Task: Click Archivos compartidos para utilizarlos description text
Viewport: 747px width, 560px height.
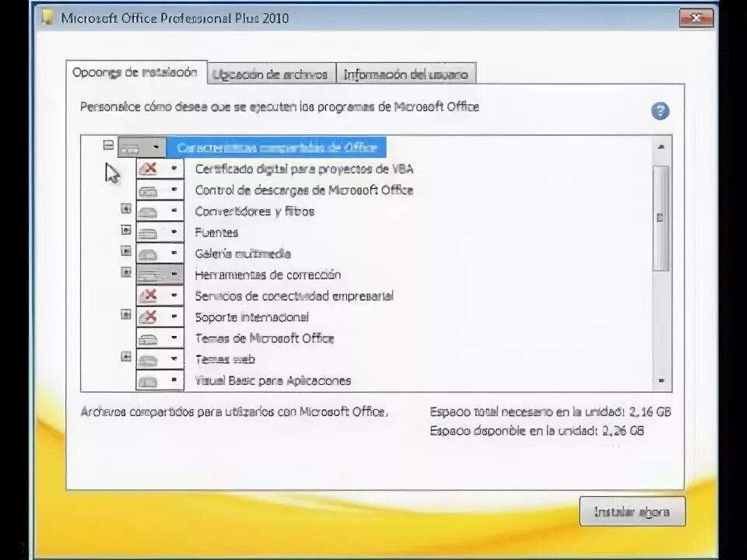Action: click(234, 412)
